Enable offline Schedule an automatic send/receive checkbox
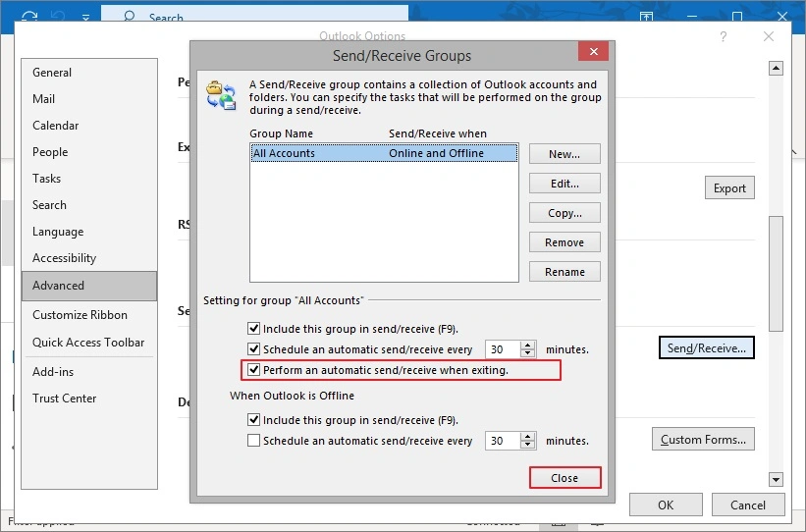 coord(253,441)
